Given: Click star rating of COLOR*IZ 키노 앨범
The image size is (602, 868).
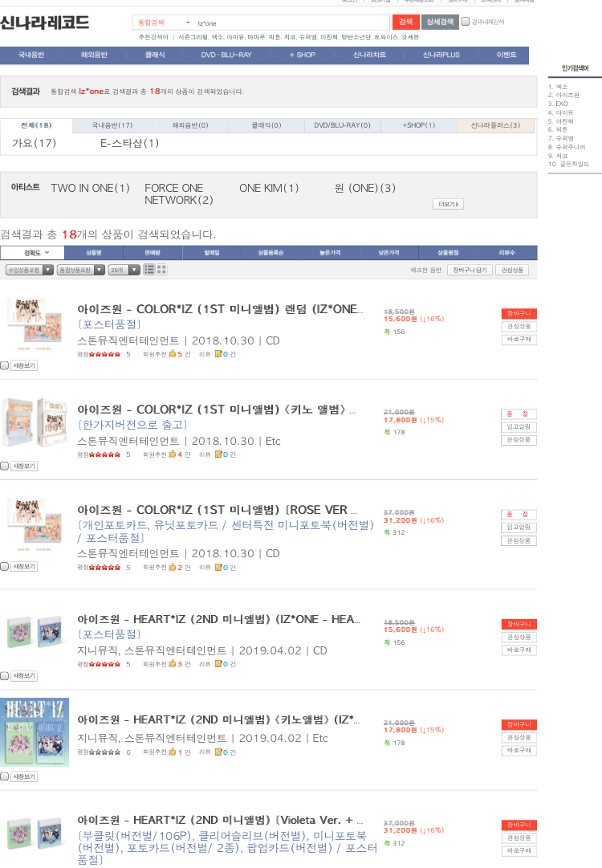Looking at the screenshot, I should coord(104,454).
